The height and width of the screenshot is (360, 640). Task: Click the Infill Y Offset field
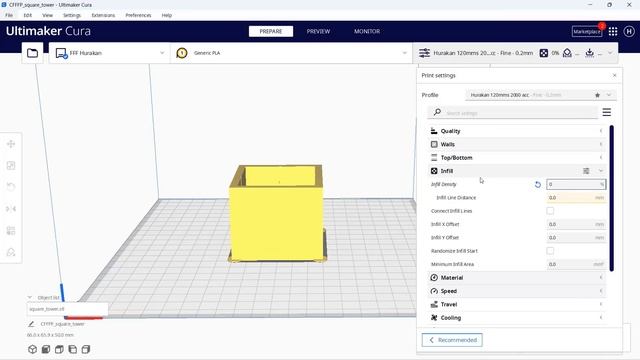[x=576, y=238]
